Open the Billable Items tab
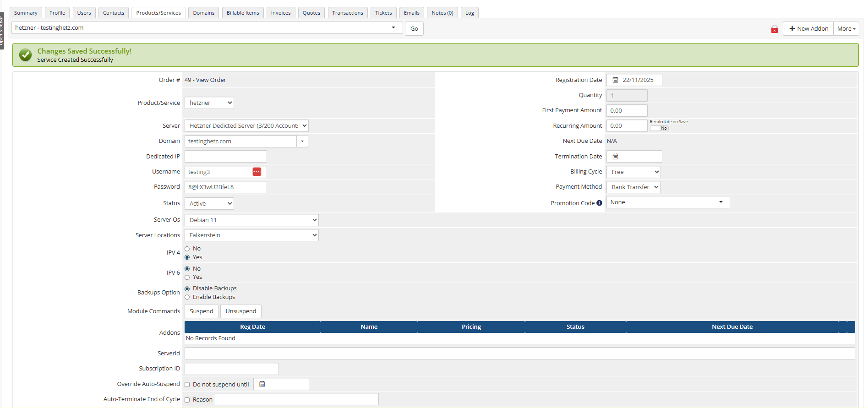This screenshot has height=408, width=868. point(243,13)
